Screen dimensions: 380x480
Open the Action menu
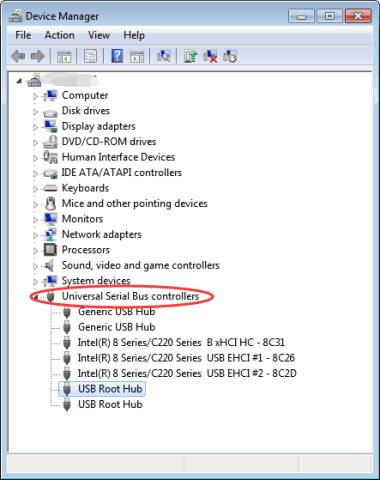(x=60, y=35)
